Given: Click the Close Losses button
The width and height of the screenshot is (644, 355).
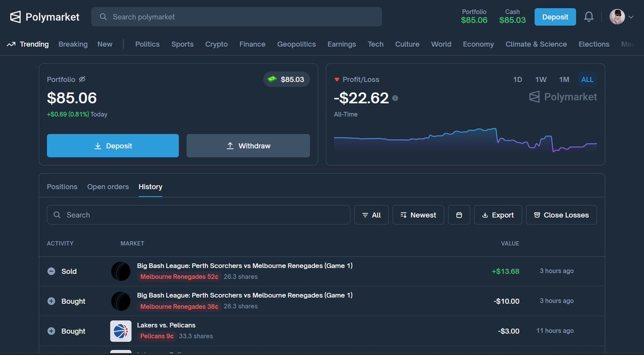Looking at the screenshot, I should (x=561, y=215).
